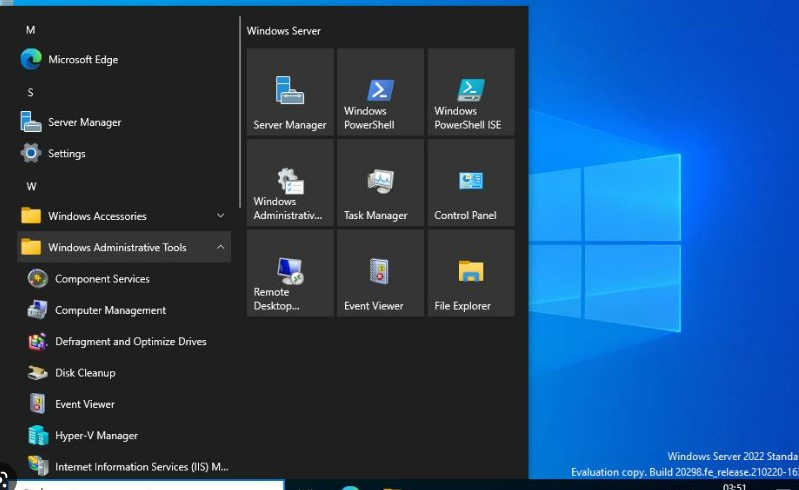The image size is (799, 490).
Task: Open the Remote Desktop Connection tile
Action: pos(290,273)
